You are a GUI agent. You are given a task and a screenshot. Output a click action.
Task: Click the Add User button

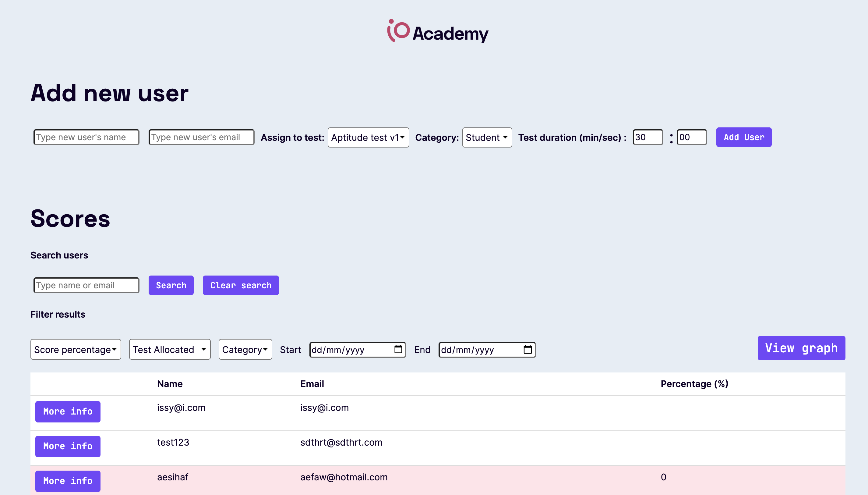[744, 137]
